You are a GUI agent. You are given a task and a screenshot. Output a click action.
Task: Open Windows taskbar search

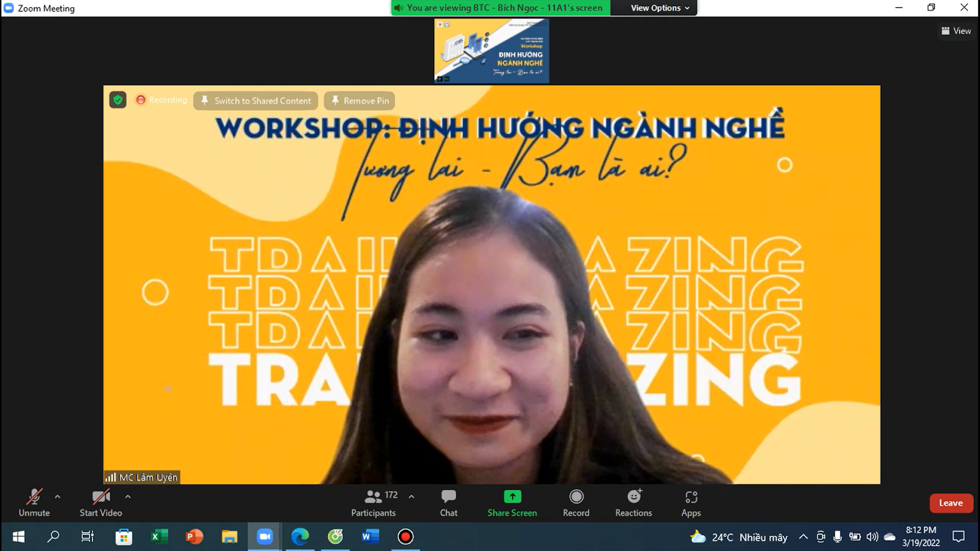click(x=54, y=537)
